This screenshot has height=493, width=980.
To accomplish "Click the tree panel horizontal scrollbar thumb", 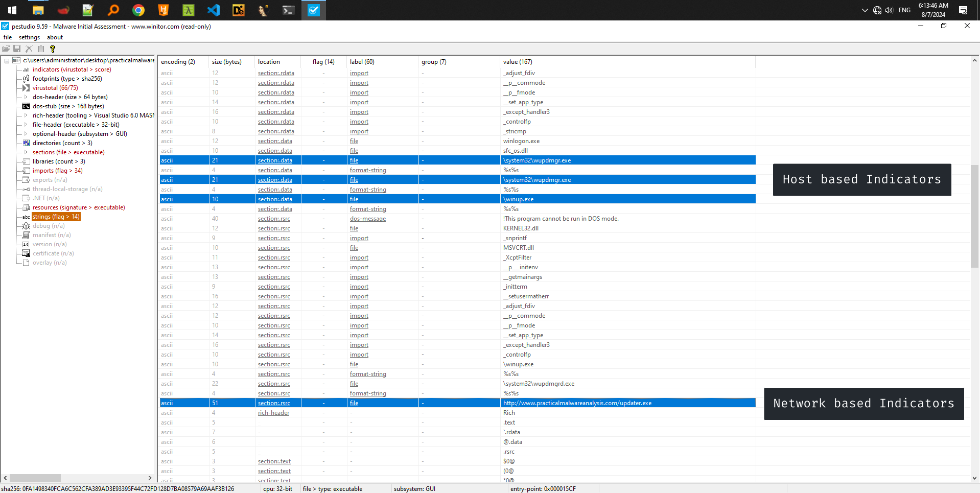I will pyautogui.click(x=35, y=478).
